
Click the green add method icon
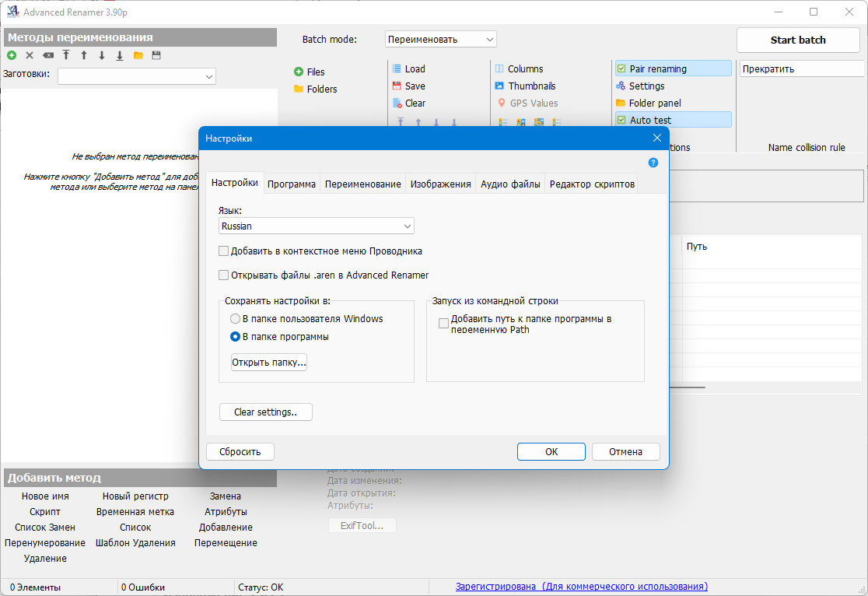click(x=12, y=55)
